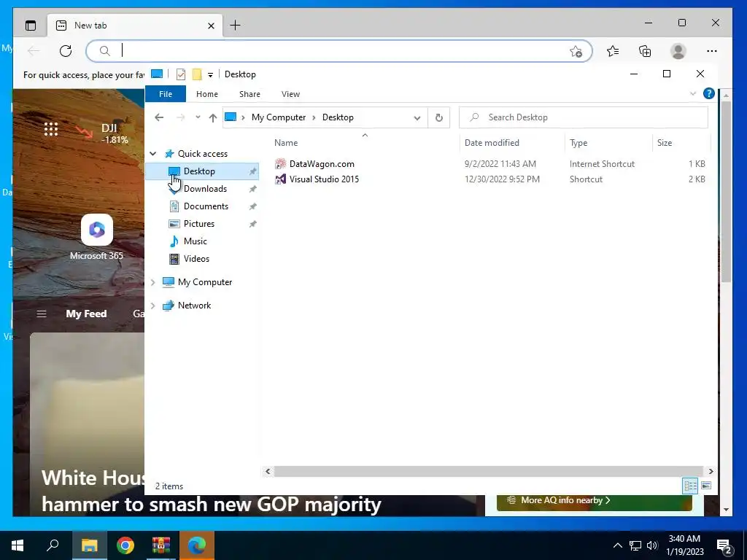The height and width of the screenshot is (560, 747).
Task: Select the DataWagon.com shortcut
Action: 322,164
